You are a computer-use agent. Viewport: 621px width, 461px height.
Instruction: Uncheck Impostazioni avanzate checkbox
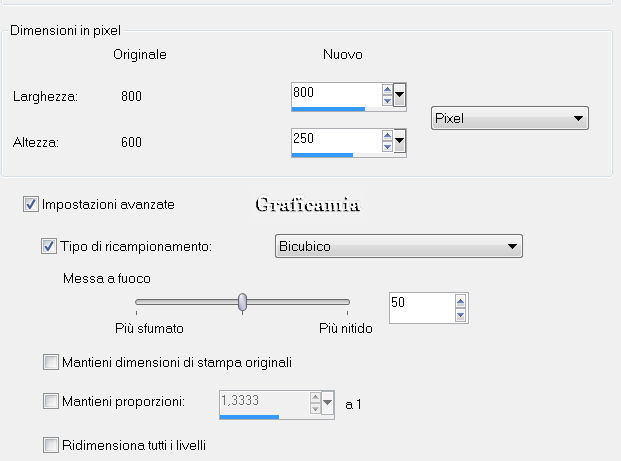[x=31, y=204]
